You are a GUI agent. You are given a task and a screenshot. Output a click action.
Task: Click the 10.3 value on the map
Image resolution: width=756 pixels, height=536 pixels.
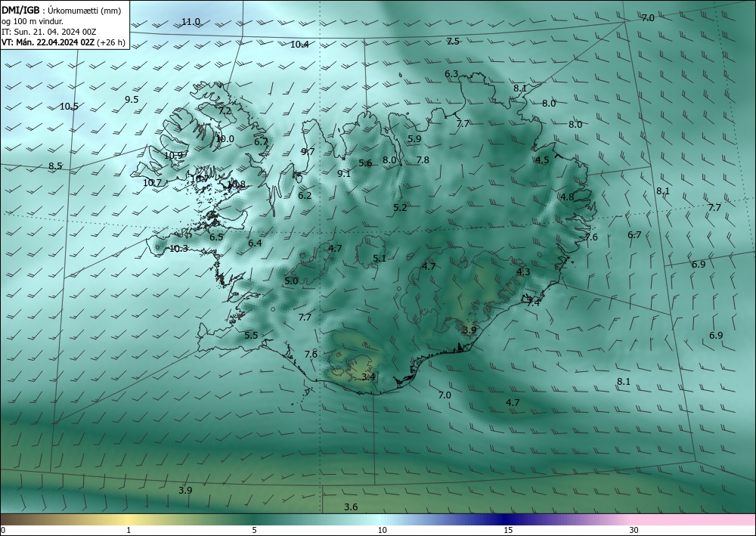(x=178, y=249)
